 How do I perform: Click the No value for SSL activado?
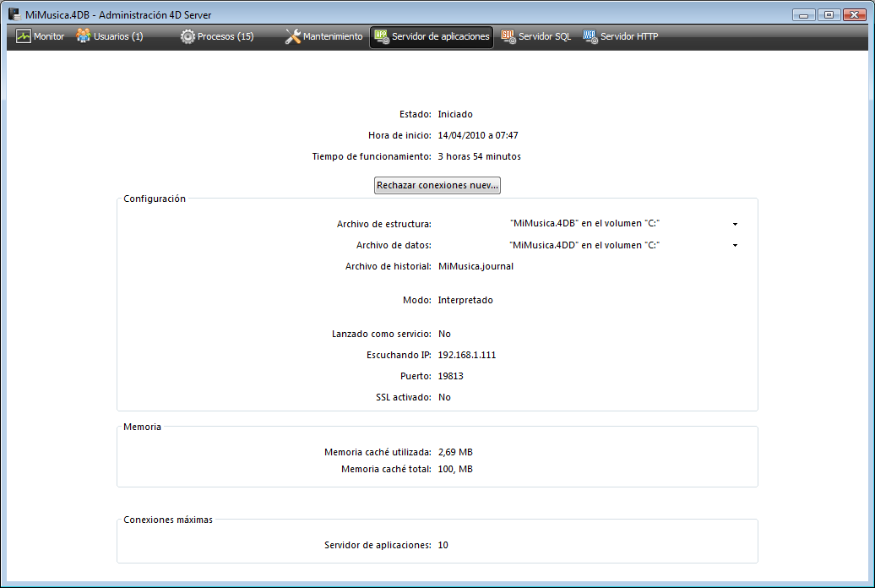click(x=444, y=398)
